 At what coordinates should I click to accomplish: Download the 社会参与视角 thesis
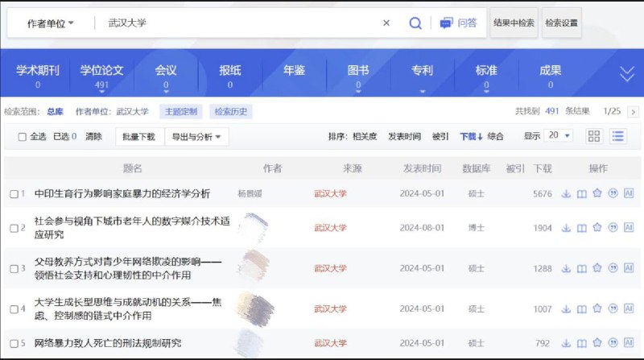(x=567, y=228)
